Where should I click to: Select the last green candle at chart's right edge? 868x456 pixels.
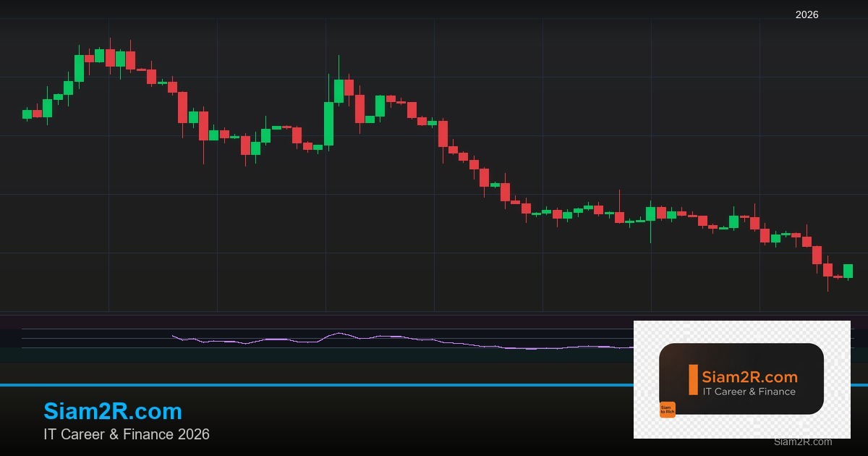(848, 271)
